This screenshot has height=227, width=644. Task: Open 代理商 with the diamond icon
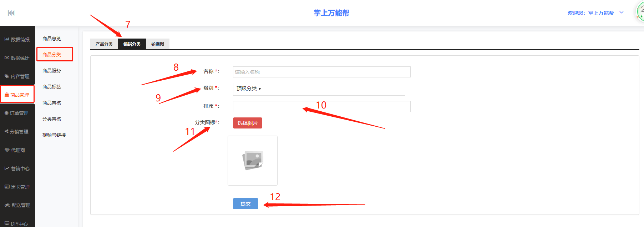click(x=17, y=150)
